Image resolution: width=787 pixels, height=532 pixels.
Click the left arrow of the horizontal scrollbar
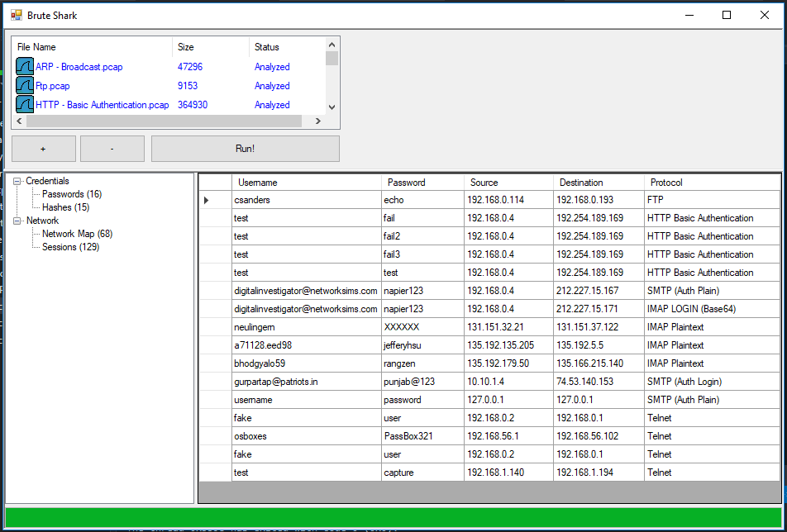coord(19,121)
